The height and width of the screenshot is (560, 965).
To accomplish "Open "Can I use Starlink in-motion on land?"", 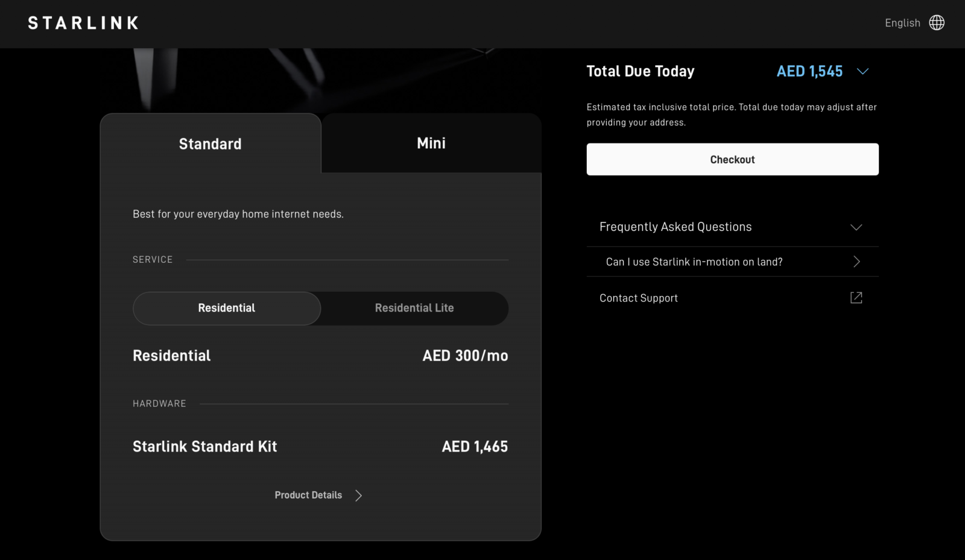I will click(x=694, y=262).
